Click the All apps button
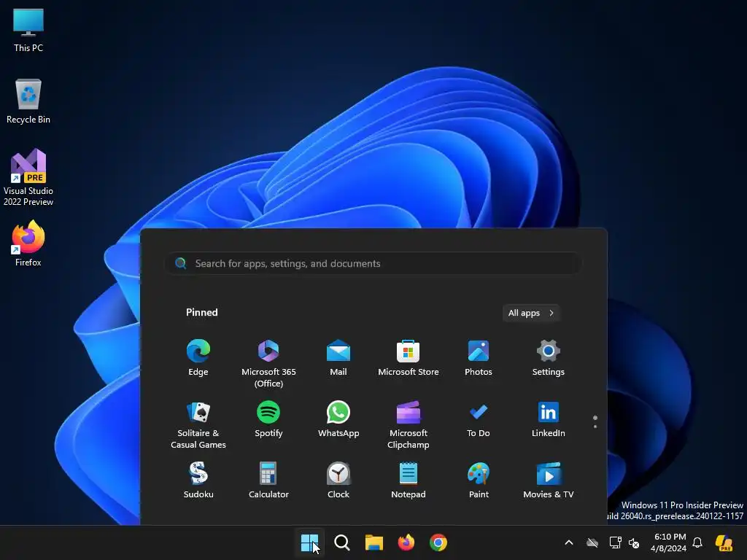747x560 pixels. (531, 313)
